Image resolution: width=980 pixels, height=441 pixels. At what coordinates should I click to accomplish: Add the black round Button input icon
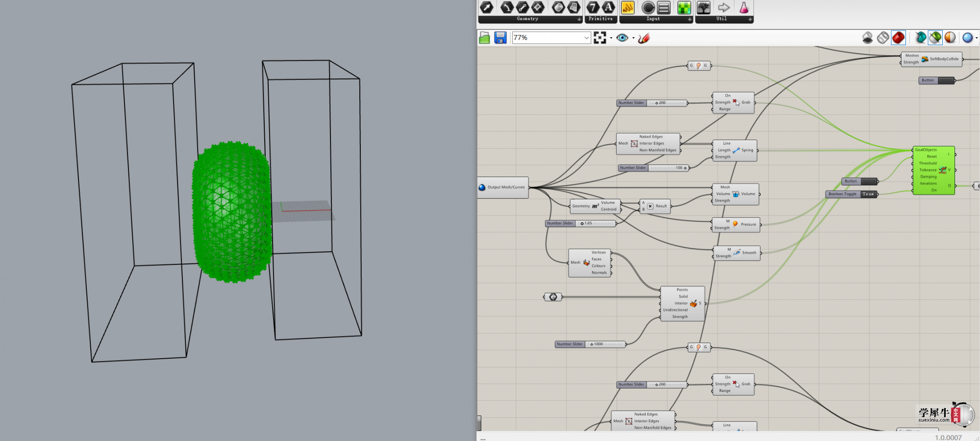(x=648, y=7)
